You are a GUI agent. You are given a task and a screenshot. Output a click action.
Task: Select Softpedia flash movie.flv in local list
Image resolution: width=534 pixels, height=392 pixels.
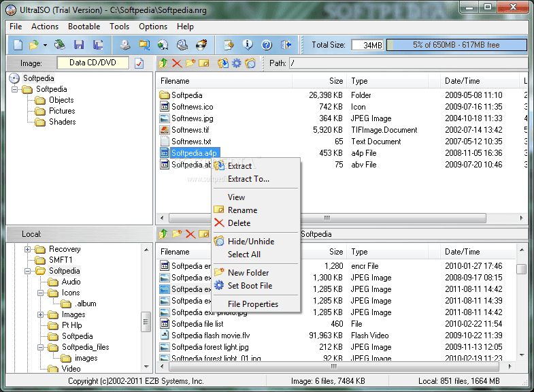210,336
